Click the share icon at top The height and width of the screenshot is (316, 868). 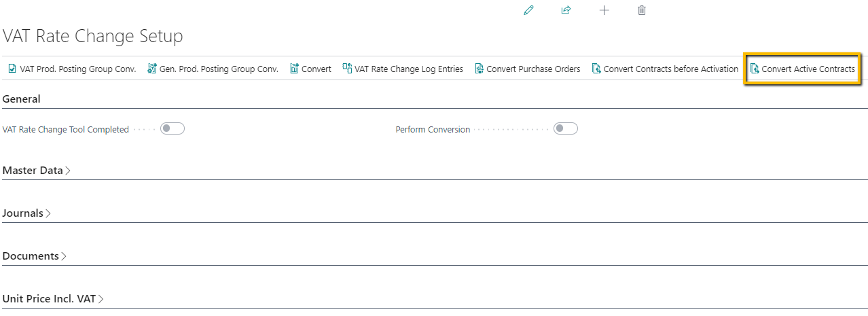pyautogui.click(x=566, y=10)
